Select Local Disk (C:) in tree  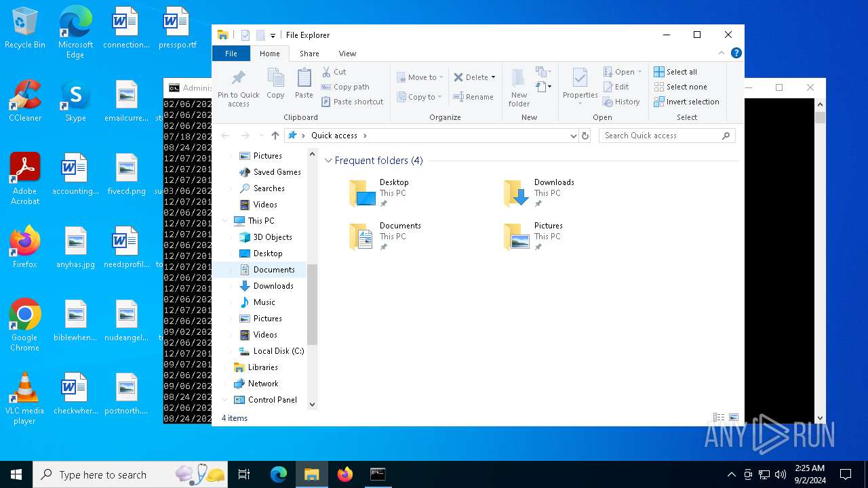pos(271,351)
